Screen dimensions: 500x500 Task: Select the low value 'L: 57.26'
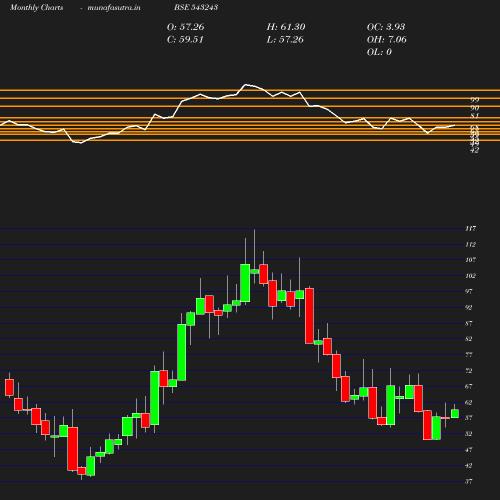coord(285,39)
